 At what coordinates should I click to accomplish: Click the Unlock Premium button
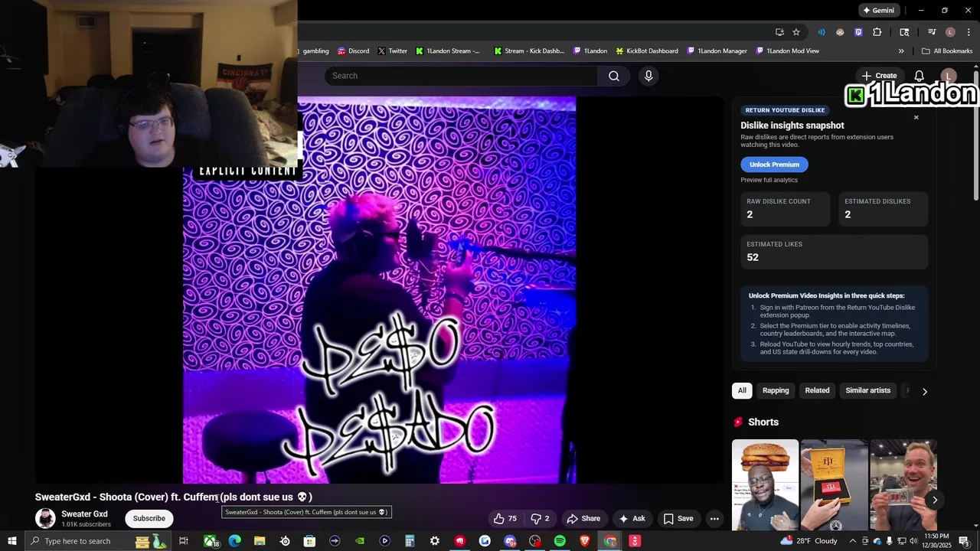(774, 165)
